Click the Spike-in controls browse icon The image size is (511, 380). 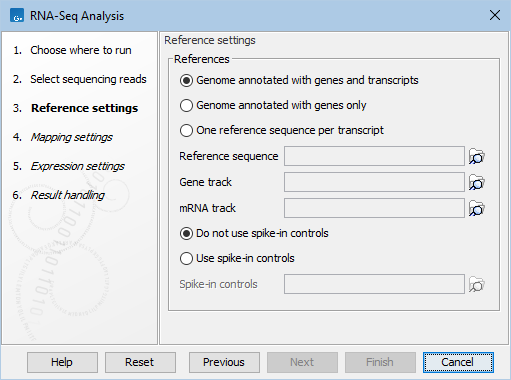pos(477,284)
